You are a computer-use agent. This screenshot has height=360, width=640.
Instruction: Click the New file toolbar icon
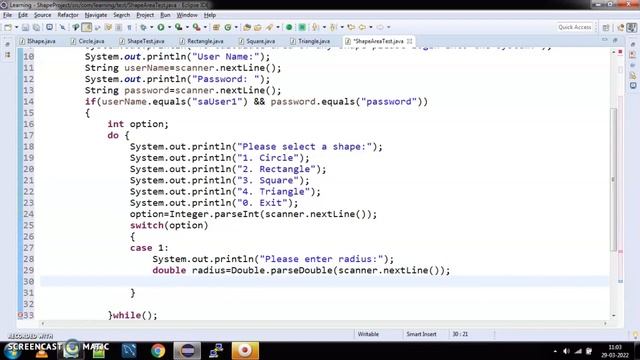(x=8, y=27)
